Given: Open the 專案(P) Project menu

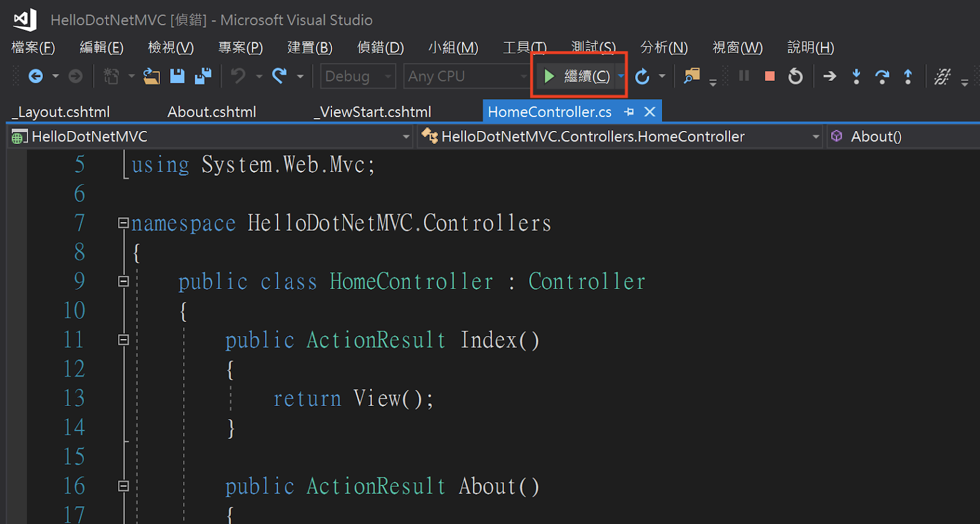Looking at the screenshot, I should coord(241,47).
